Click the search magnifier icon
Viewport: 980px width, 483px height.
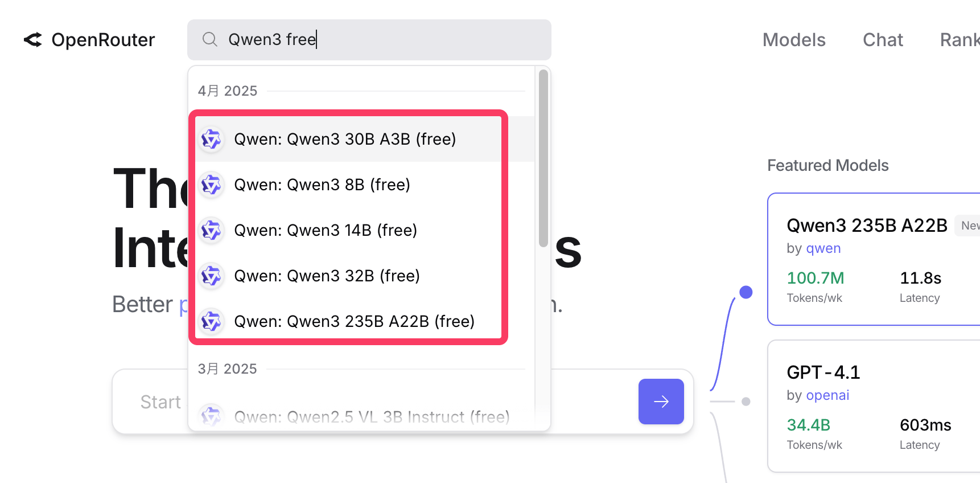tap(210, 39)
